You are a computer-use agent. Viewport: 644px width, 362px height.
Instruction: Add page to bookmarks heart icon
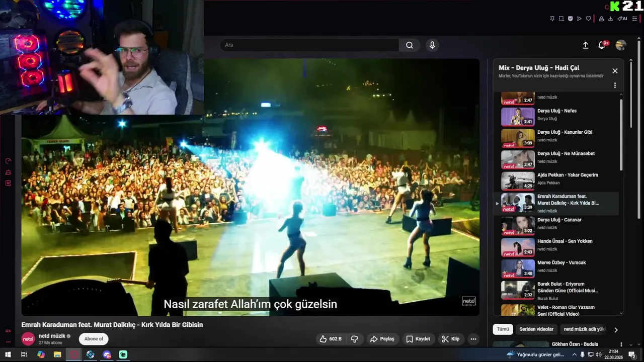(588, 19)
